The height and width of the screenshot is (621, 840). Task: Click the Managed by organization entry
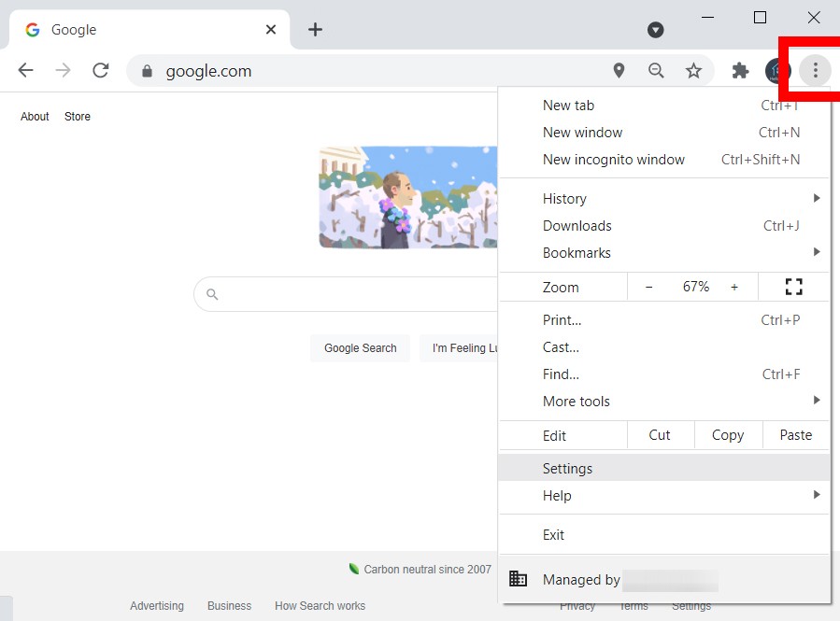pos(664,579)
